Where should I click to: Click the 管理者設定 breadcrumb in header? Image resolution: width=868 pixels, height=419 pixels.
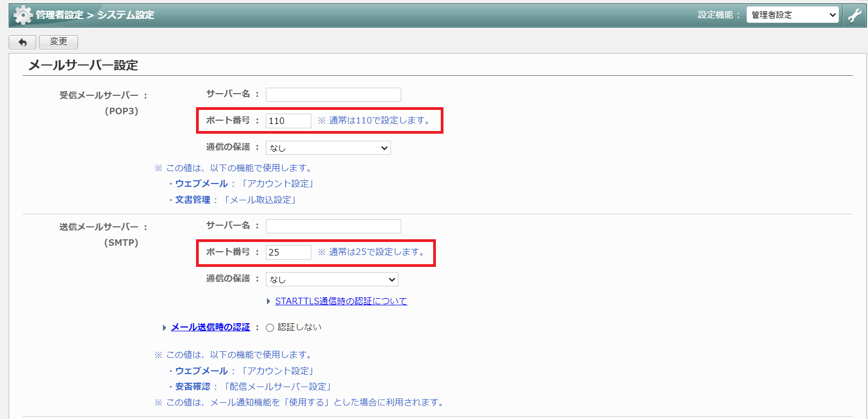coord(60,15)
